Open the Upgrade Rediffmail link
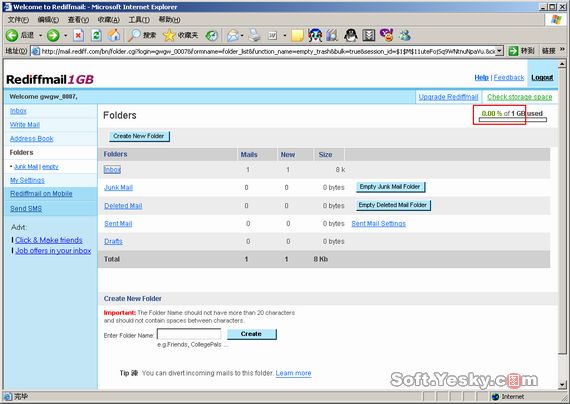This screenshot has width=570, height=404. tap(448, 97)
